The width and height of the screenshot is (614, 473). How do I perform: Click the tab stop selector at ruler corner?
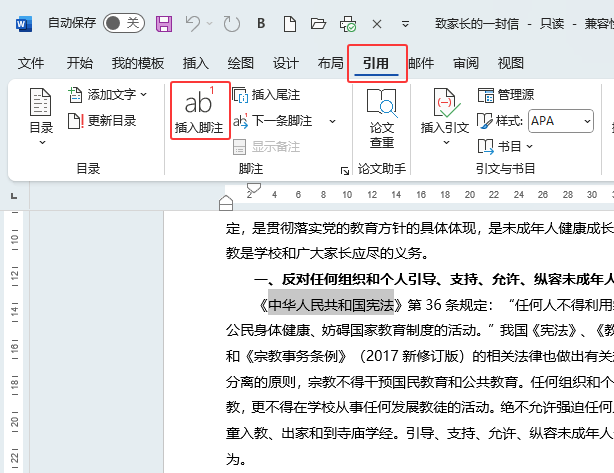pos(14,195)
